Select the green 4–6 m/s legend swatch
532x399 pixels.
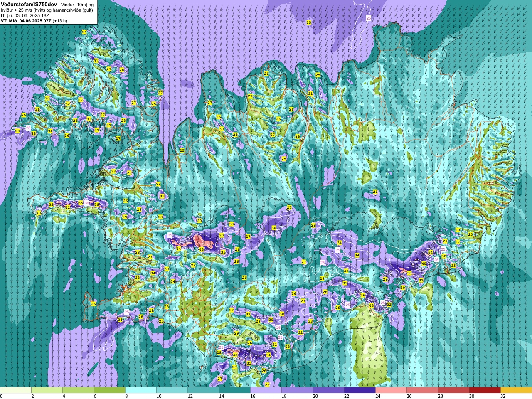pos(78,390)
